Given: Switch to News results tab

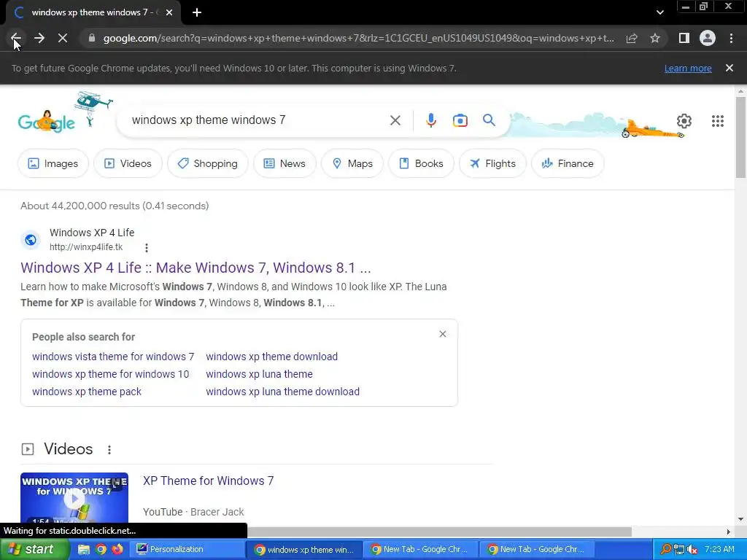Looking at the screenshot, I should coord(285,163).
